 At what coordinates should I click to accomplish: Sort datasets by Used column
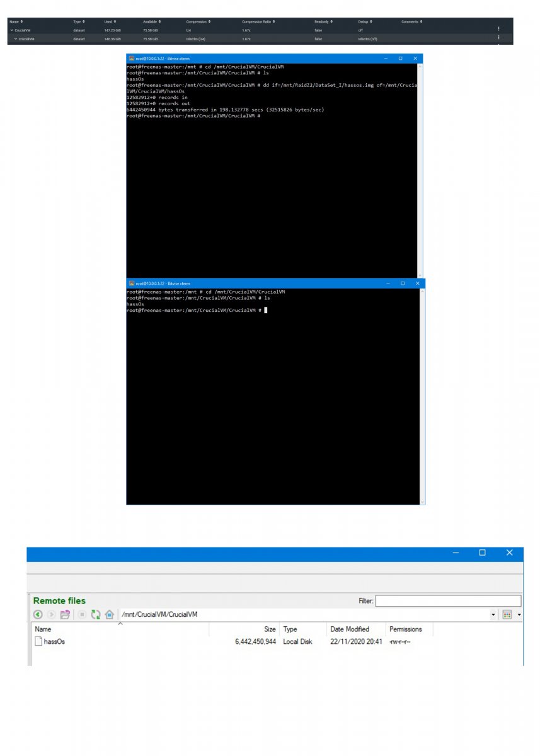[x=110, y=21]
